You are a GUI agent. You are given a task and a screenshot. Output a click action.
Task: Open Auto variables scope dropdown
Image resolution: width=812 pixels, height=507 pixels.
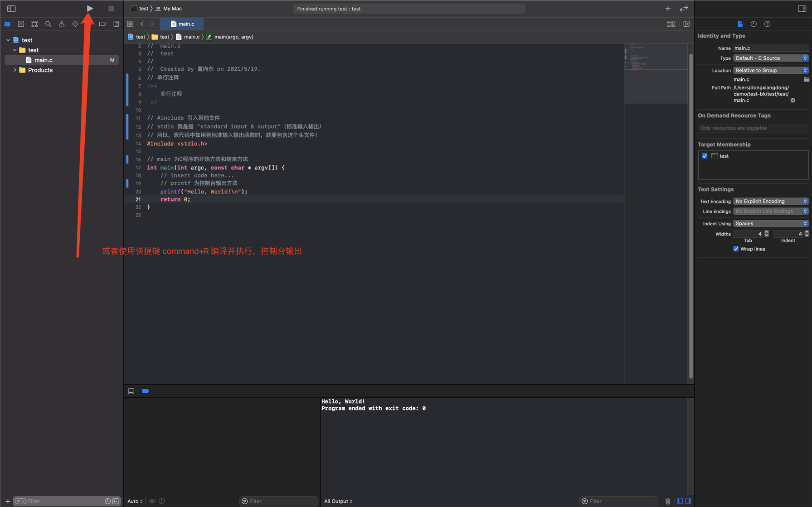click(135, 501)
